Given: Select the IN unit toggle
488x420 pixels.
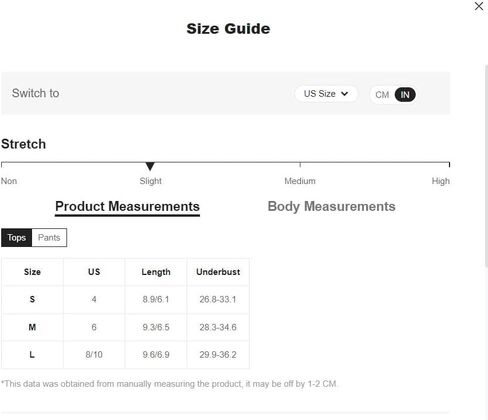Looking at the screenshot, I should click(x=405, y=95).
